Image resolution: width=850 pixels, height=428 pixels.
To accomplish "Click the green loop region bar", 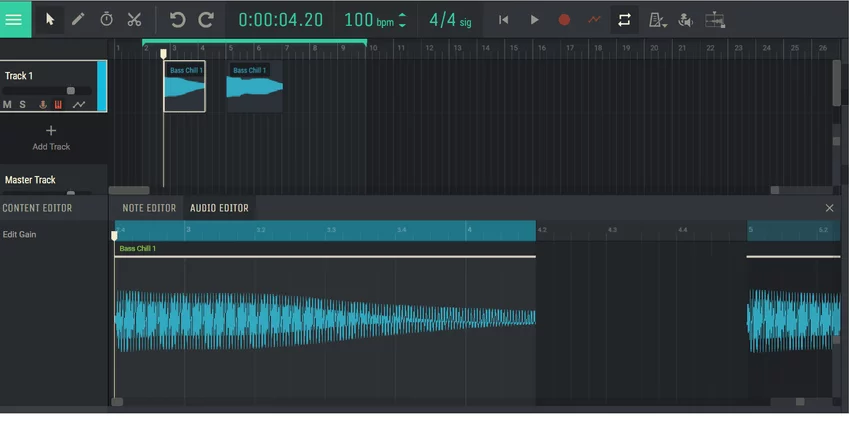I will pos(254,41).
